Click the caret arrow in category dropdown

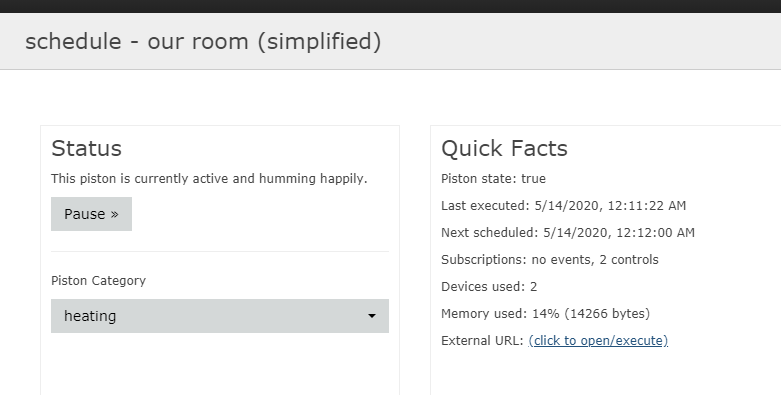click(x=372, y=316)
